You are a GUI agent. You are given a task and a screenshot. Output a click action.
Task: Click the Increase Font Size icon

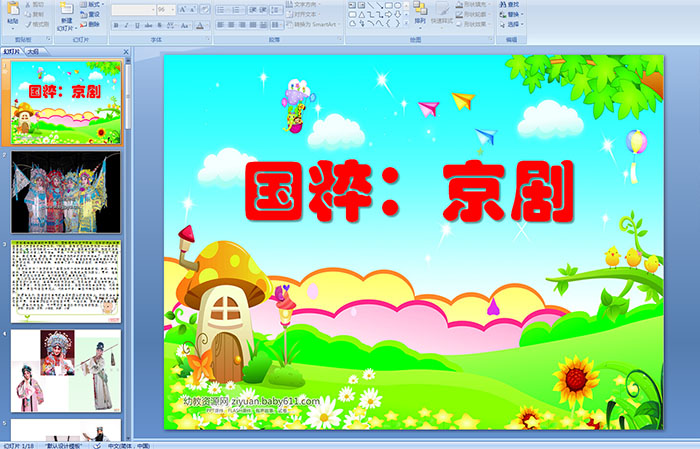tap(182, 9)
